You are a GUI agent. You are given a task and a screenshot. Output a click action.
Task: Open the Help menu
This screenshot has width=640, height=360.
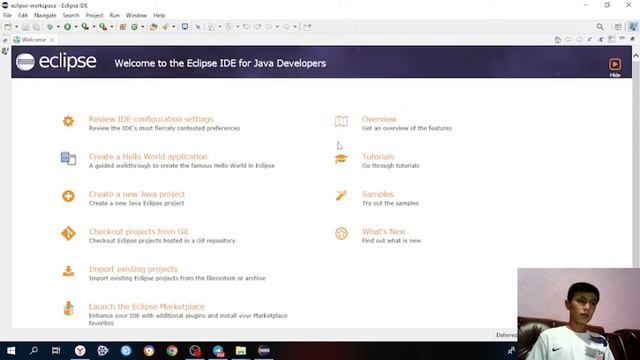click(159, 16)
